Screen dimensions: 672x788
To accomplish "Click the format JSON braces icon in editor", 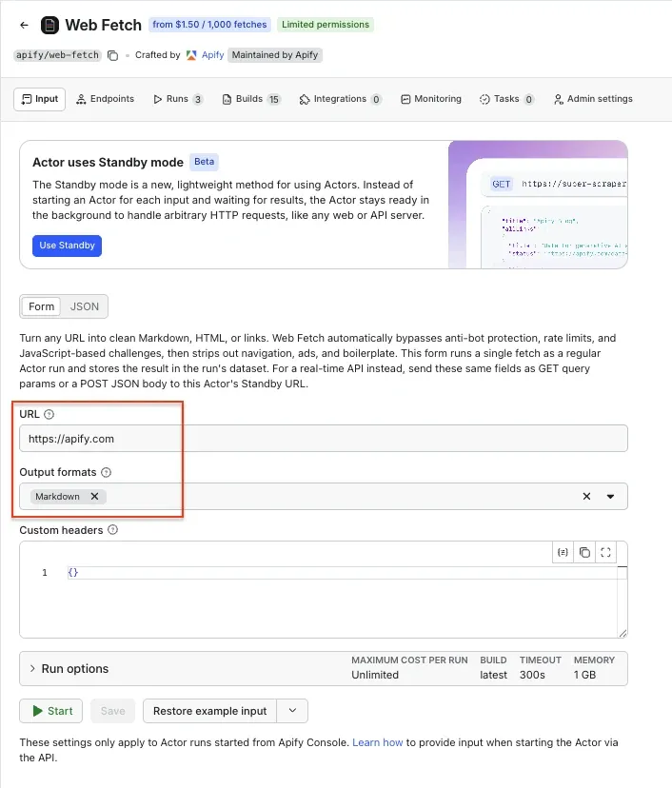I will 563,552.
